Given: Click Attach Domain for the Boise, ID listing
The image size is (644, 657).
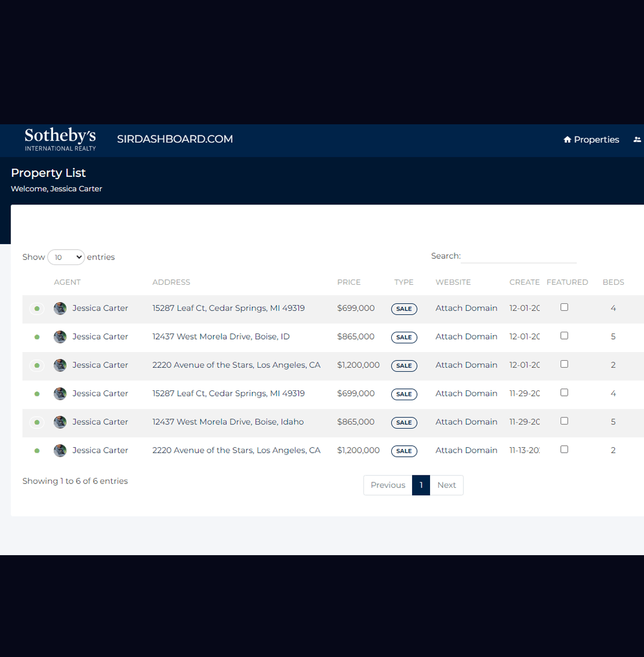Looking at the screenshot, I should pyautogui.click(x=466, y=337).
